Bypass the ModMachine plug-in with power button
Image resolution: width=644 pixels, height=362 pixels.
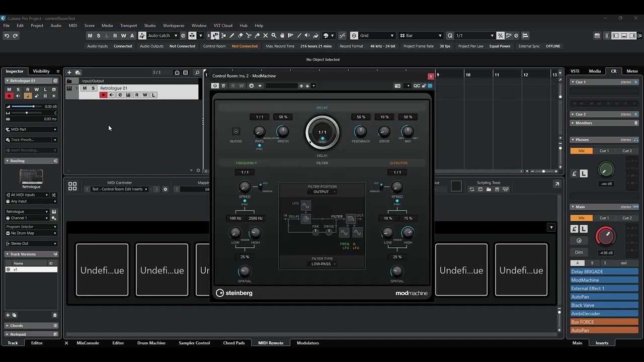(x=215, y=86)
